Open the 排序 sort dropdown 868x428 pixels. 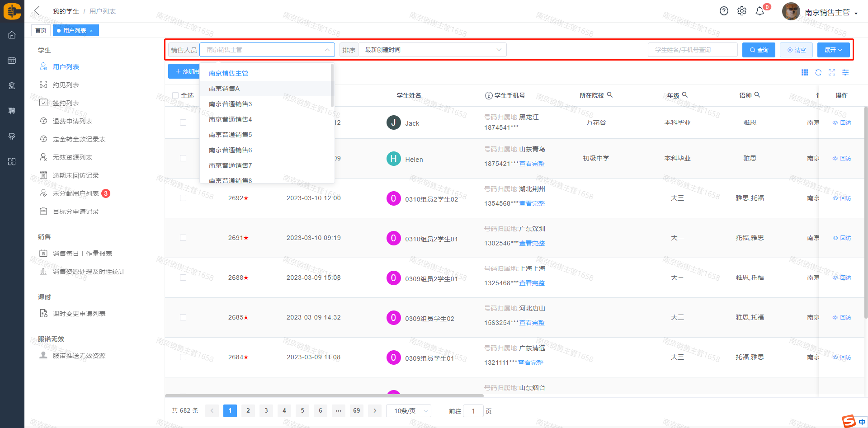click(x=432, y=50)
